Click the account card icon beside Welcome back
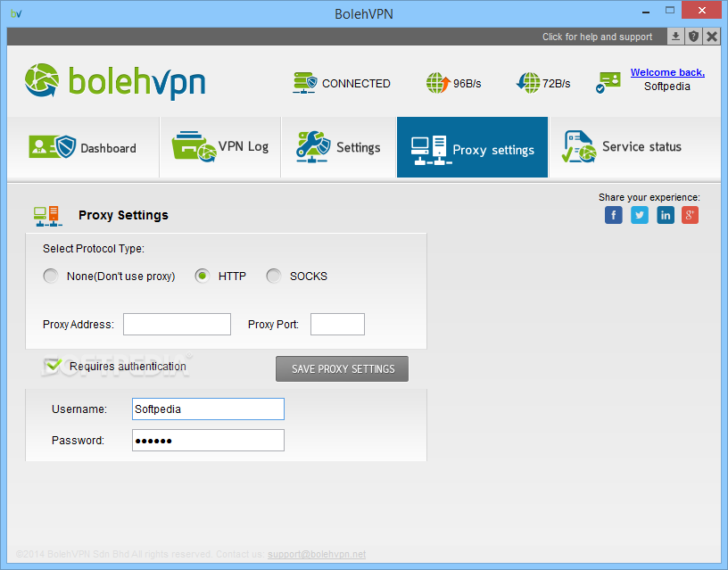The height and width of the screenshot is (570, 728). click(x=608, y=82)
